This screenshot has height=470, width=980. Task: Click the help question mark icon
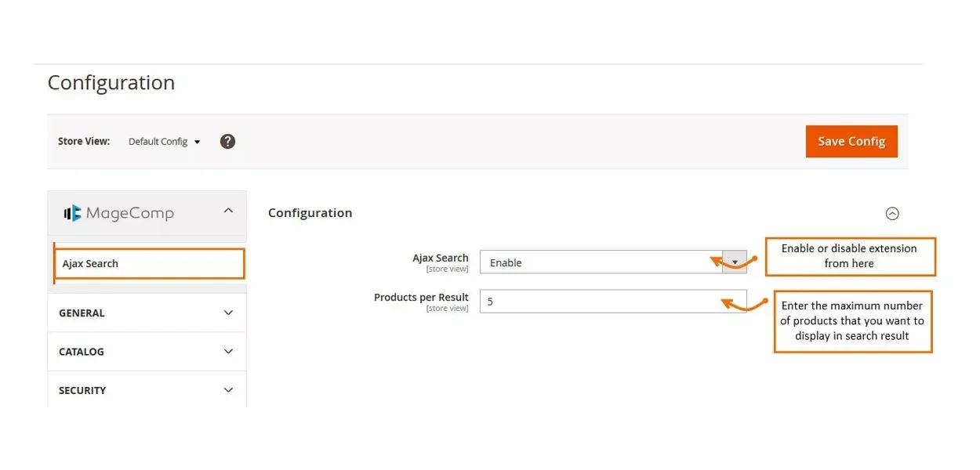coord(227,142)
